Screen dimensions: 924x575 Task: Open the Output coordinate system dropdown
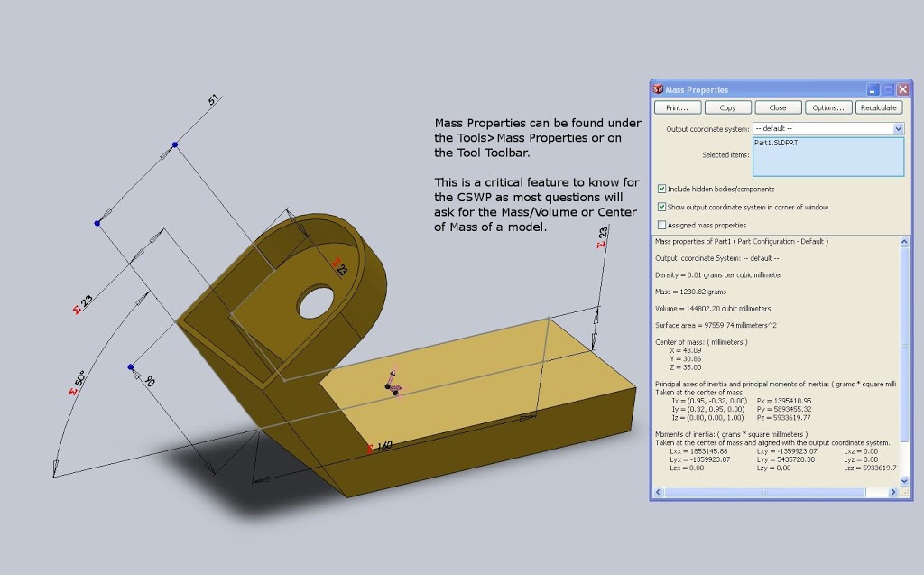(828, 128)
